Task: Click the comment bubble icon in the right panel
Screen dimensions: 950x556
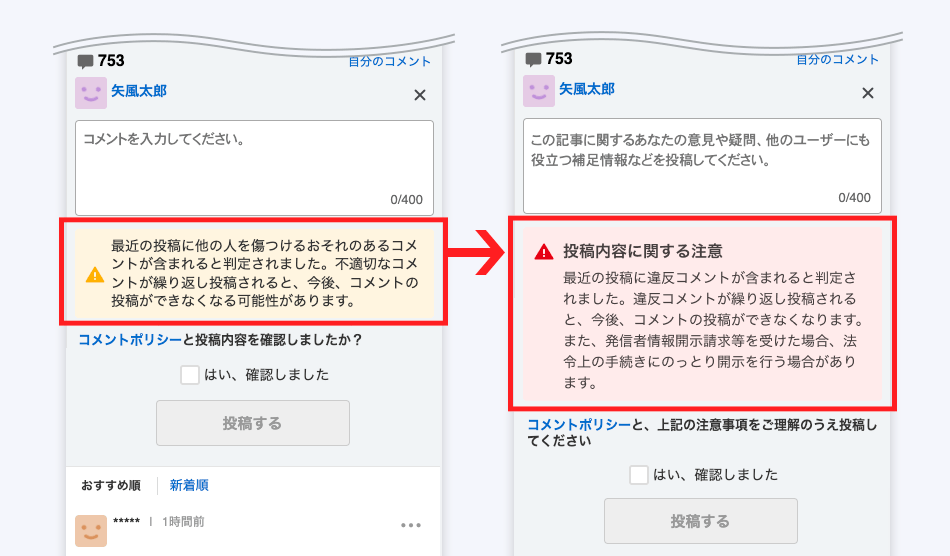Action: tap(533, 59)
